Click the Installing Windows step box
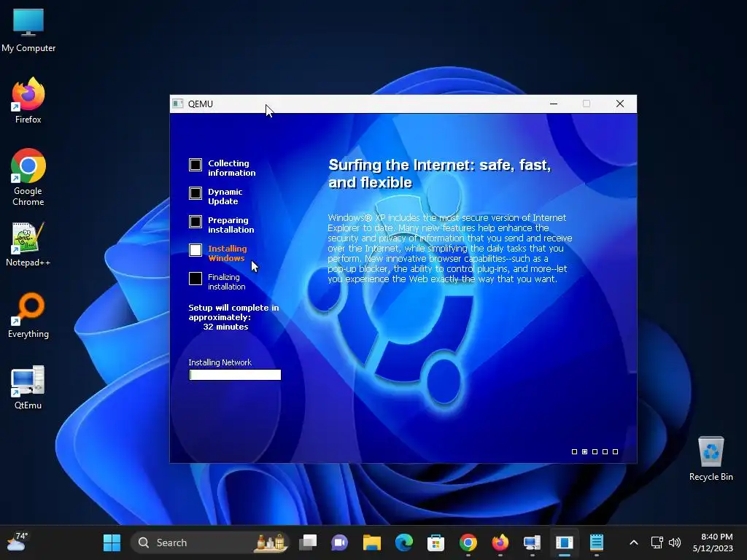The height and width of the screenshot is (560, 747). [196, 250]
